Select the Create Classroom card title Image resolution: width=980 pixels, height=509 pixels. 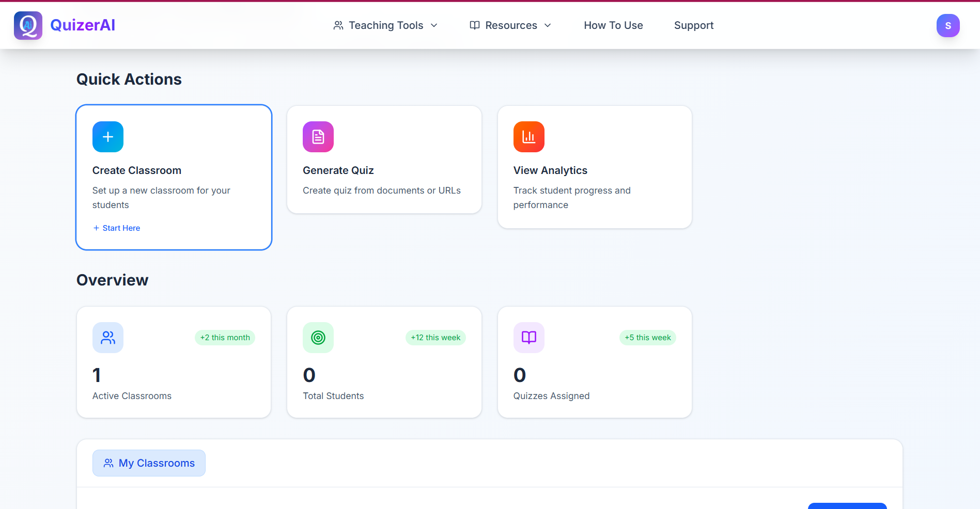137,170
